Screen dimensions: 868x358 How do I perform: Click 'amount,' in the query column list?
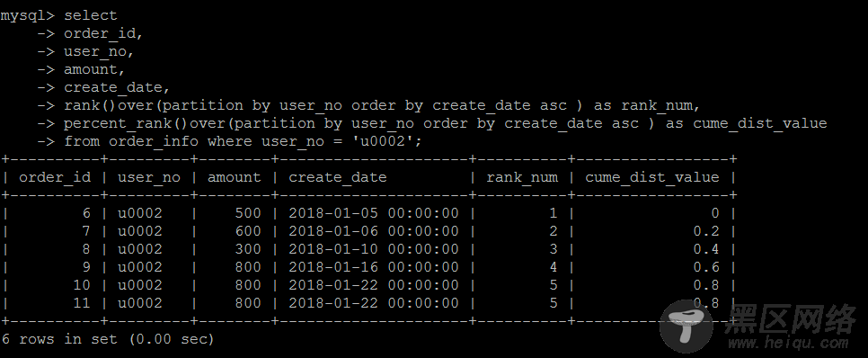pos(94,70)
